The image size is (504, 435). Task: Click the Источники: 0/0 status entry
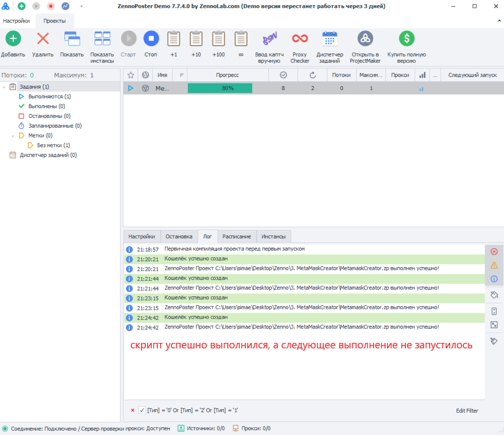click(201, 428)
